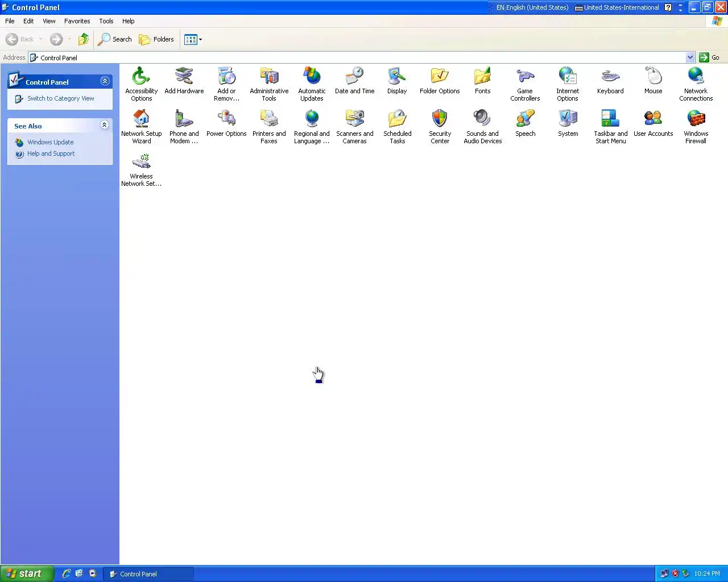Viewport: 728px width, 582px height.
Task: Open Network Connections
Action: click(x=696, y=83)
